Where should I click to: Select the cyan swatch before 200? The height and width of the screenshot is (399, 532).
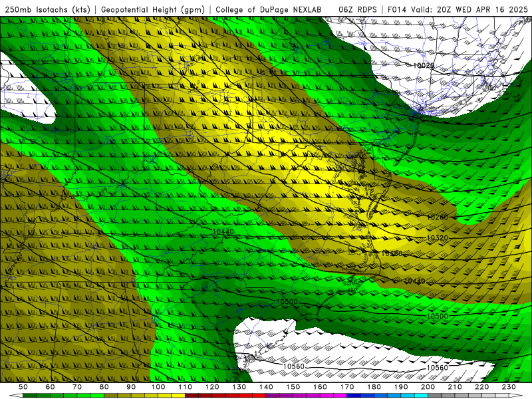[422, 396]
